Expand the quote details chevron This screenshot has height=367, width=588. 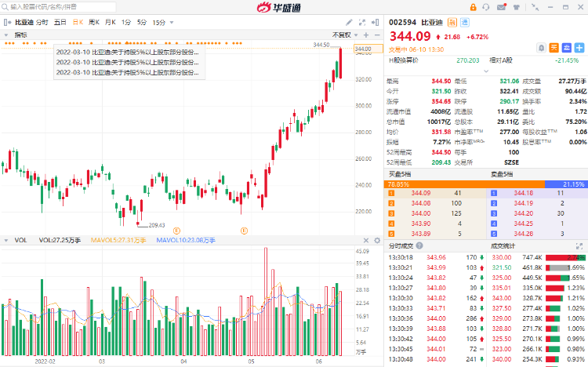point(486,71)
